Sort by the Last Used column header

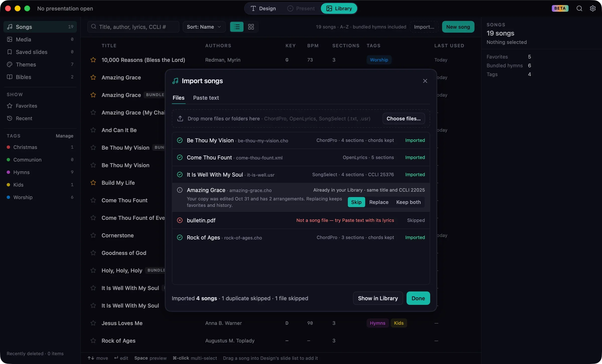coord(449,46)
